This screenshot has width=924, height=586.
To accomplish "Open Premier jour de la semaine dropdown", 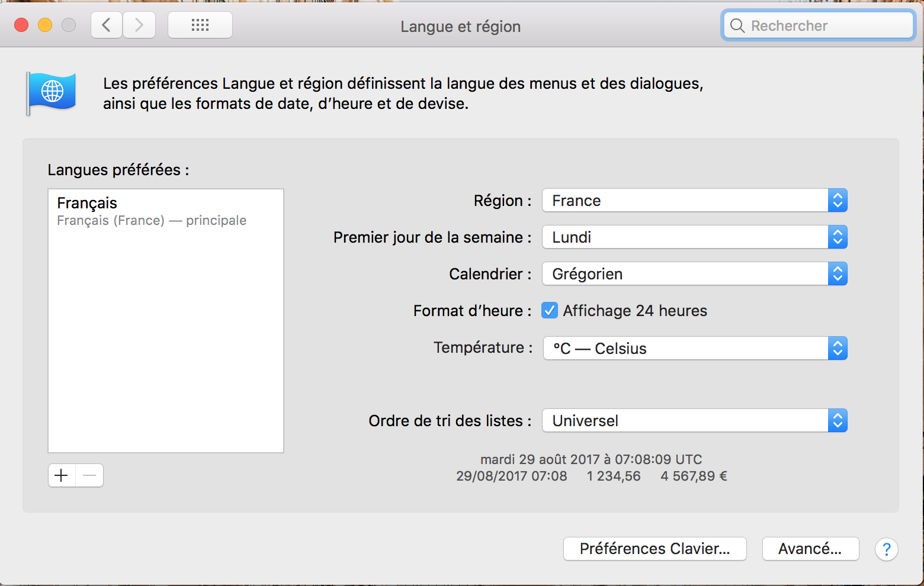I will [x=695, y=237].
